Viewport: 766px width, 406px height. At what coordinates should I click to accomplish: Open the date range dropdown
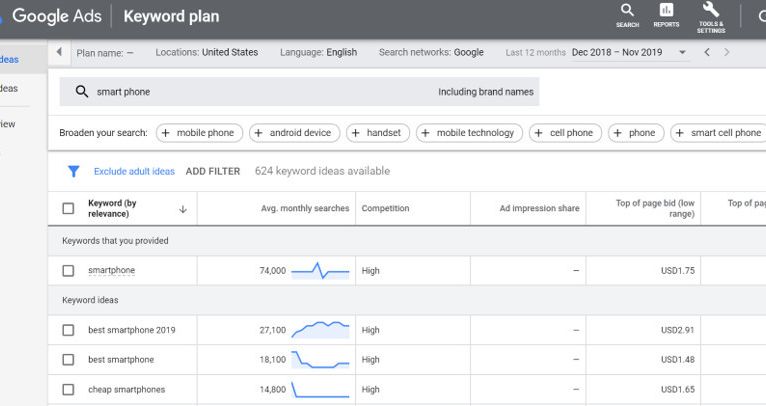(682, 52)
